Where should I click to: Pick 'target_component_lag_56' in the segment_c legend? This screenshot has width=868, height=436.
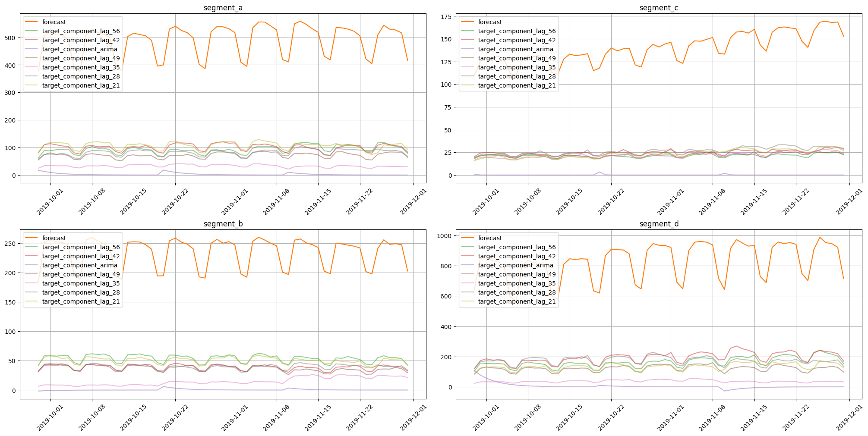(x=517, y=31)
